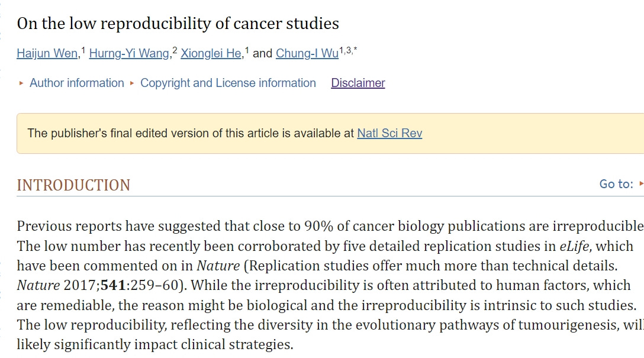The height and width of the screenshot is (358, 644).
Task: Click the triangle arrow before Copyright and License
Action: pos(132,83)
